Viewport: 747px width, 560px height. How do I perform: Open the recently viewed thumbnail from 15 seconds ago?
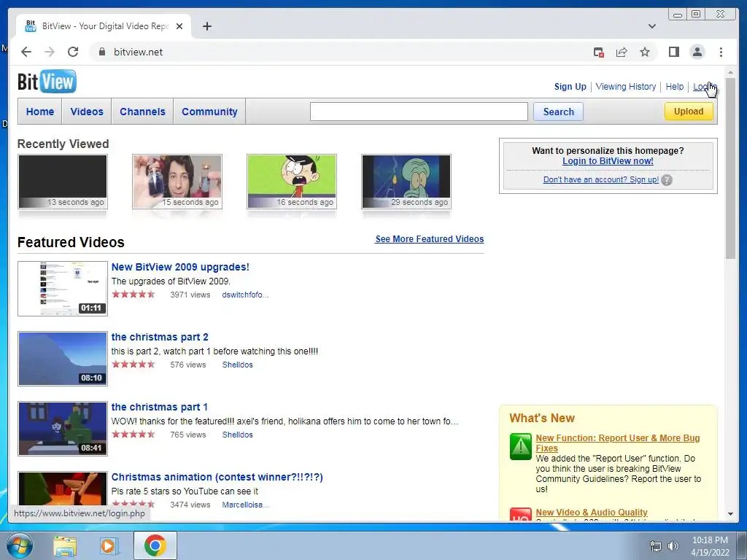pos(177,182)
